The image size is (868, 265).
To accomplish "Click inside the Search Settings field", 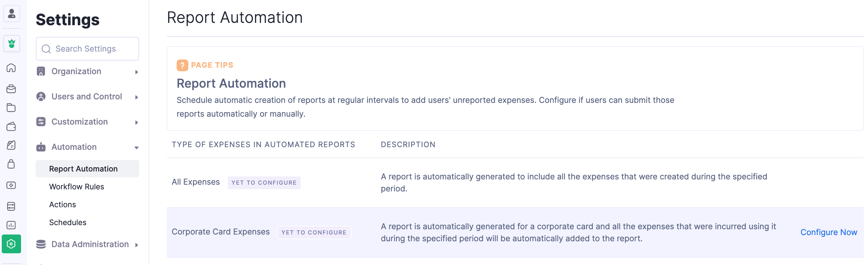I will (87, 49).
